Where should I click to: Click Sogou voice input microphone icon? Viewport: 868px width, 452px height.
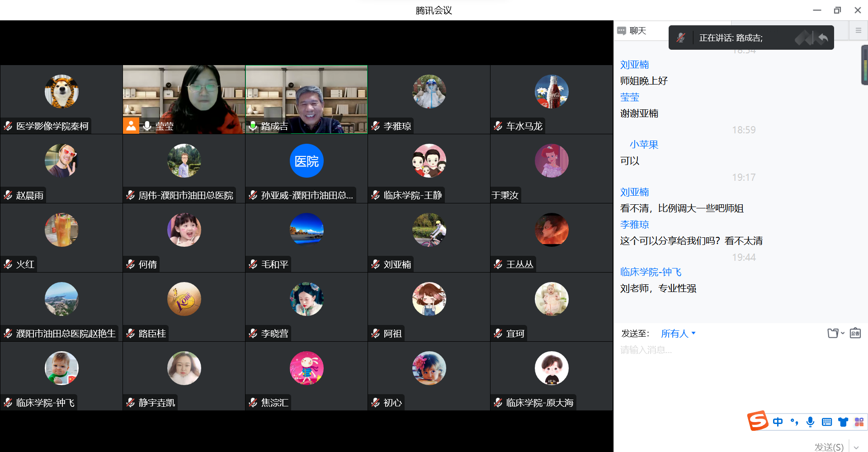(x=810, y=422)
